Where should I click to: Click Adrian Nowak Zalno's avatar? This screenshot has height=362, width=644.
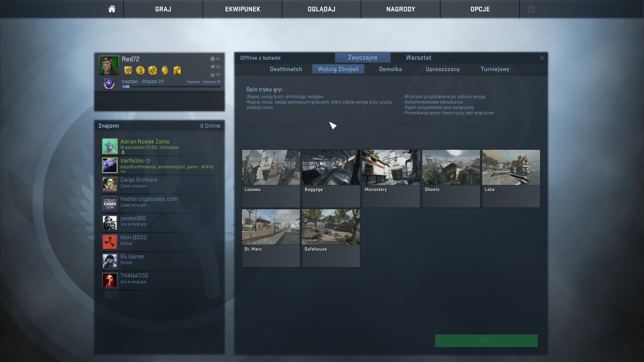(x=110, y=146)
